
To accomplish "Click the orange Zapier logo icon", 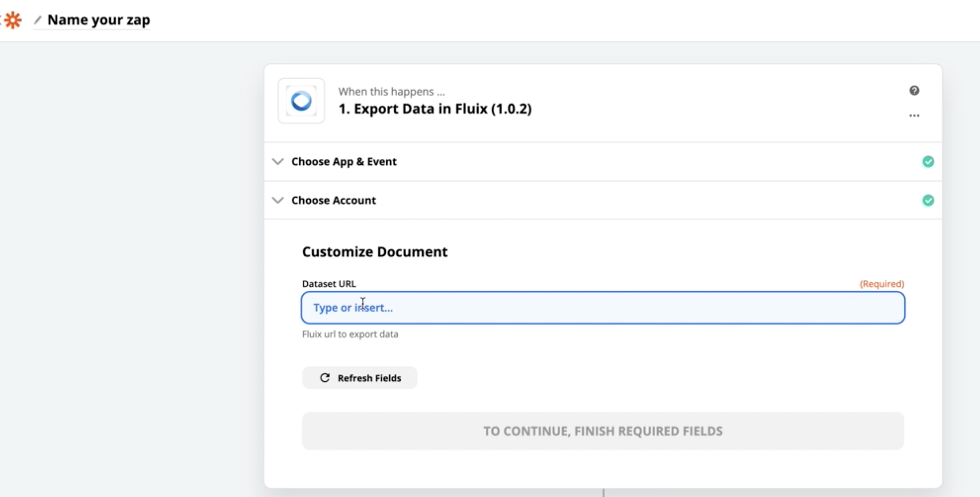I will tap(13, 20).
